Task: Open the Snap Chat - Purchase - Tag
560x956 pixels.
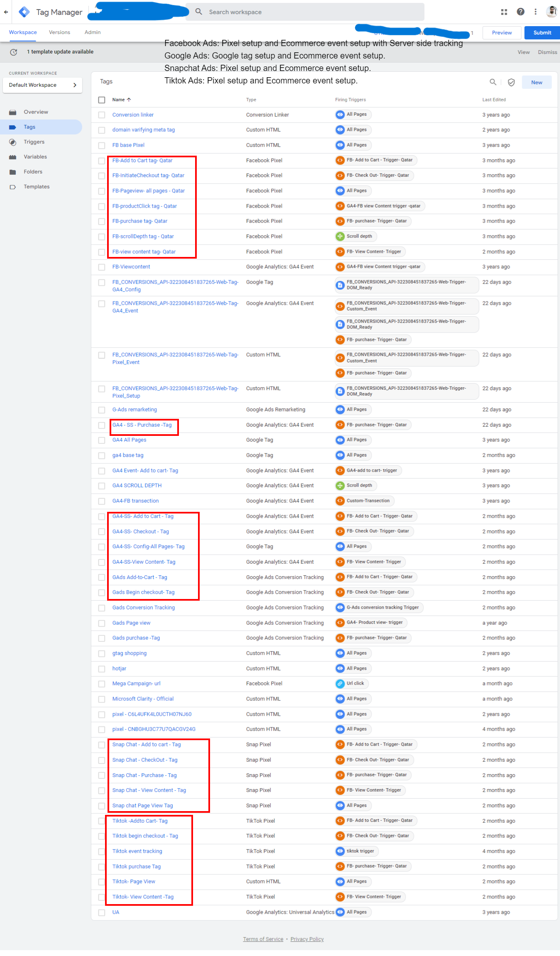Action: tap(144, 775)
